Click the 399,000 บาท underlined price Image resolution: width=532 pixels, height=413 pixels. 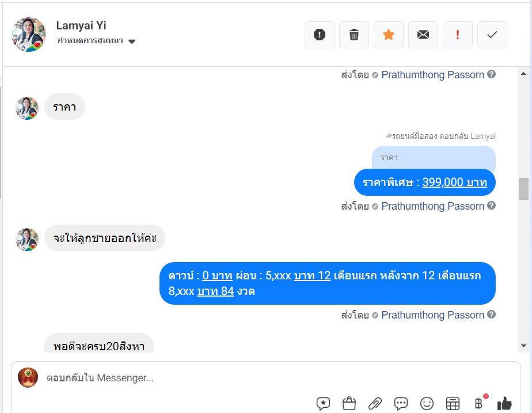(454, 182)
